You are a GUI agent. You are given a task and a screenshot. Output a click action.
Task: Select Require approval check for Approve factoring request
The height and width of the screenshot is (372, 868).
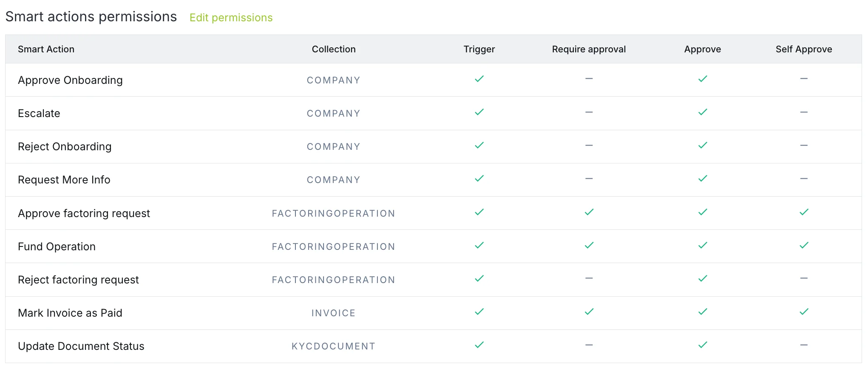(x=589, y=212)
